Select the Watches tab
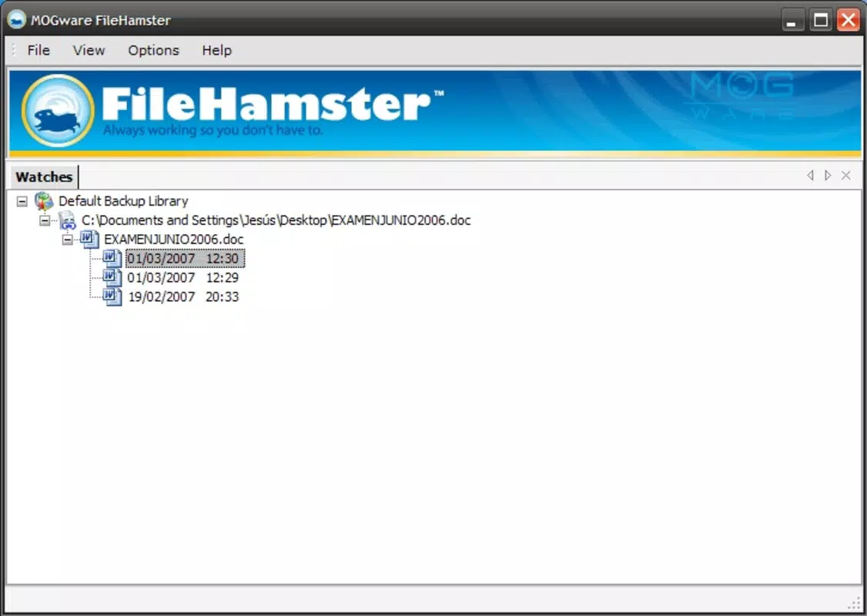 (44, 177)
